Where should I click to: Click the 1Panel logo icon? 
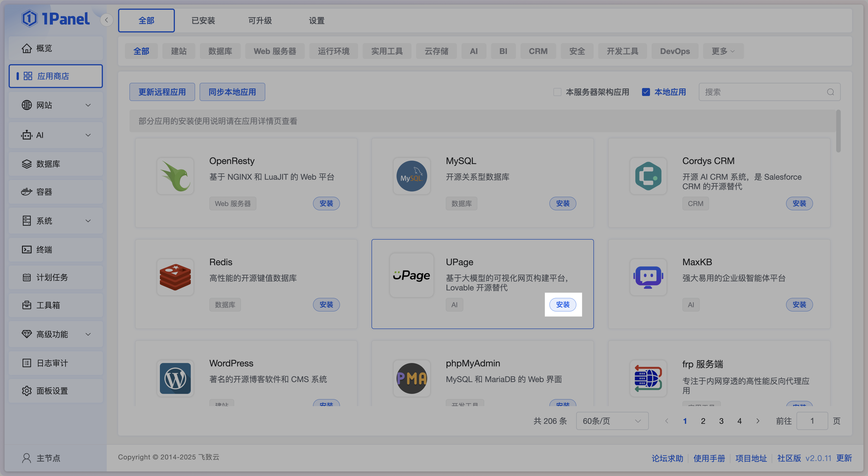coord(29,19)
